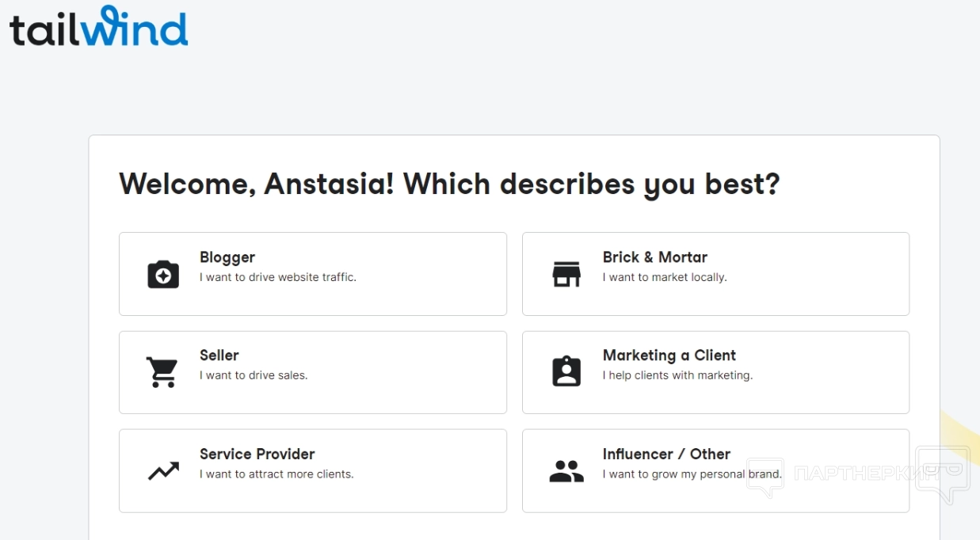Click "I want to grow my personal brand" text
The height and width of the screenshot is (540, 980).
point(692,474)
